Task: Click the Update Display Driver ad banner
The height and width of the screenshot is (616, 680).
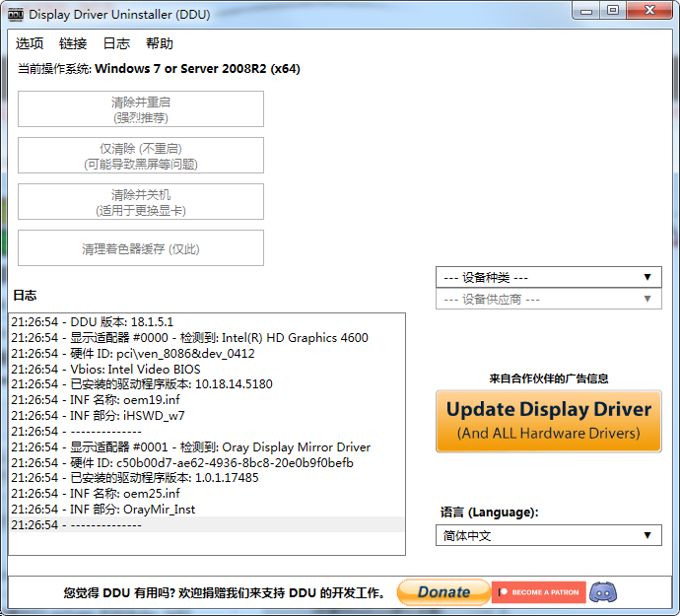Action: click(549, 421)
